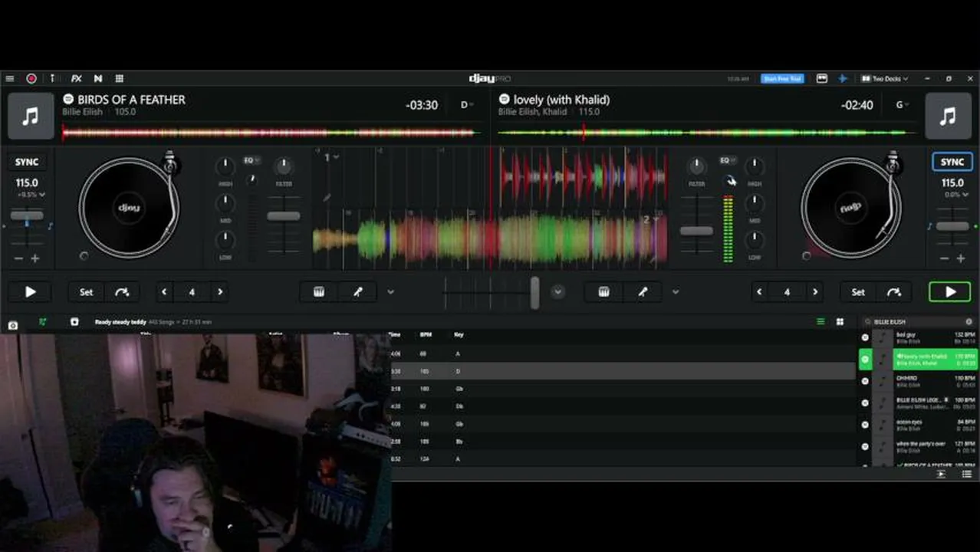Click the BILLIE EILISH search field
Screen dimensions: 980x552
(918, 322)
